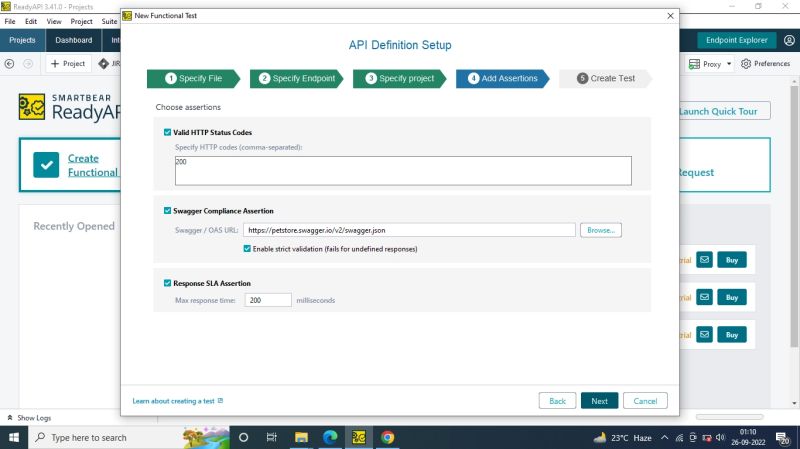Click the add Project button
This screenshot has width=800, height=449.
click(x=68, y=64)
